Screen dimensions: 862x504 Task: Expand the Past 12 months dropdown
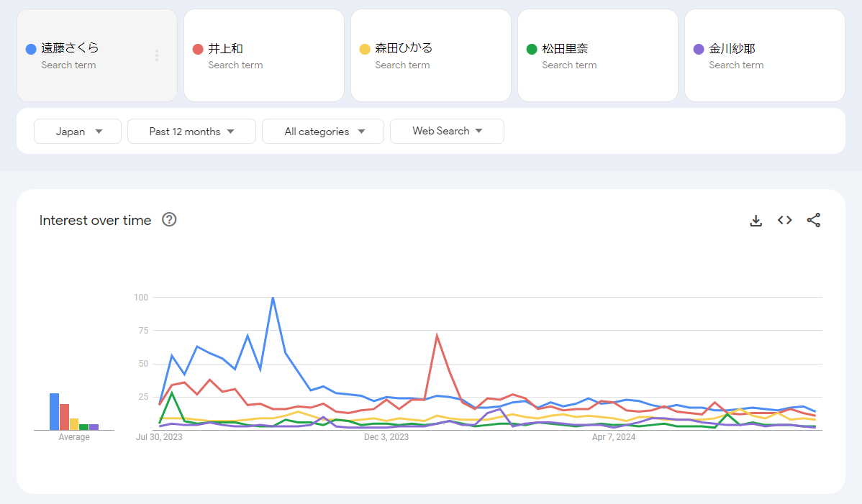[191, 132]
